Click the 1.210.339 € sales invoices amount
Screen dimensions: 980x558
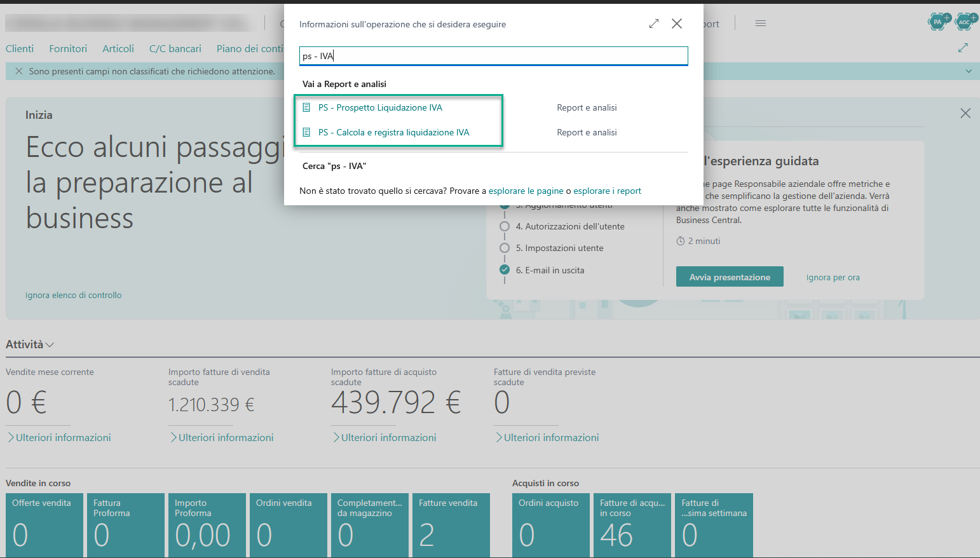[x=211, y=405]
